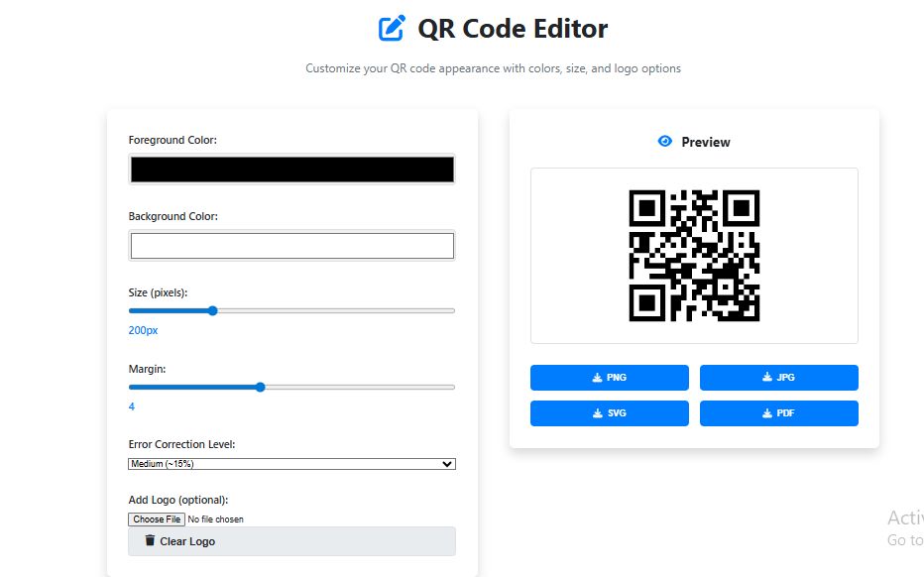Open the Background Color white swatch
The image size is (924, 577).
[x=291, y=246]
